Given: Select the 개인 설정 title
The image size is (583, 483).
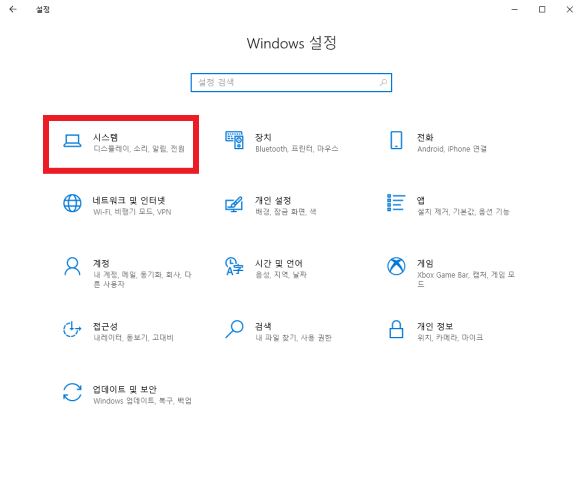Looking at the screenshot, I should tap(273, 201).
